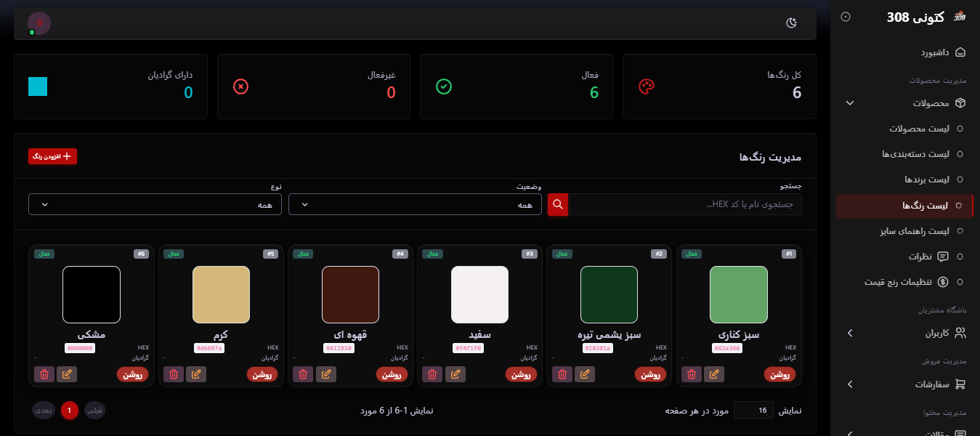Select لیست رنگ‌ها menu item
Image resolution: width=980 pixels, height=436 pixels.
point(905,206)
